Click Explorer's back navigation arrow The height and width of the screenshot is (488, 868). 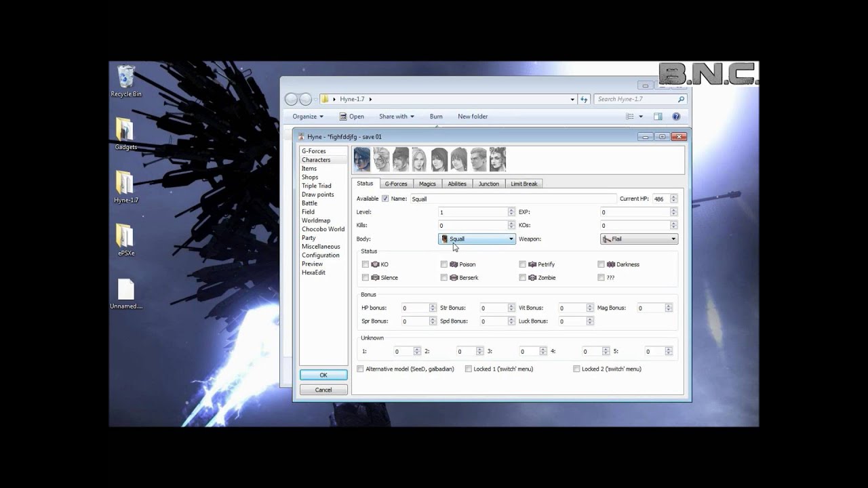(292, 100)
